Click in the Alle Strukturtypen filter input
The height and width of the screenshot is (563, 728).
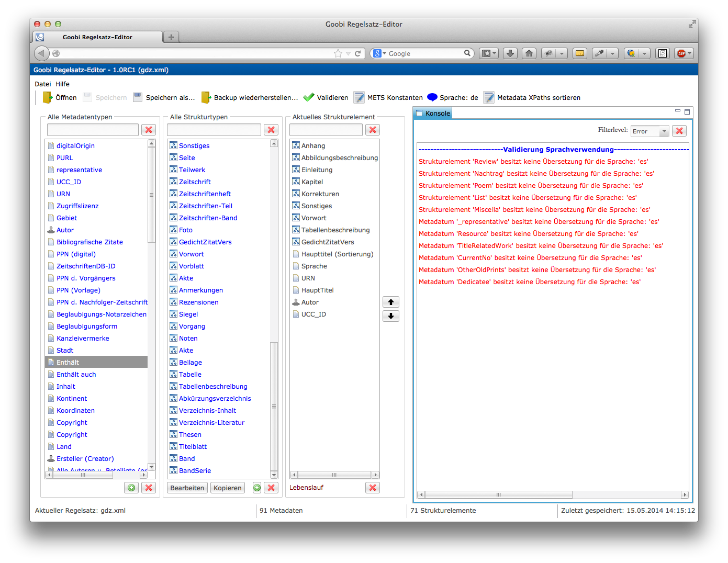[214, 130]
